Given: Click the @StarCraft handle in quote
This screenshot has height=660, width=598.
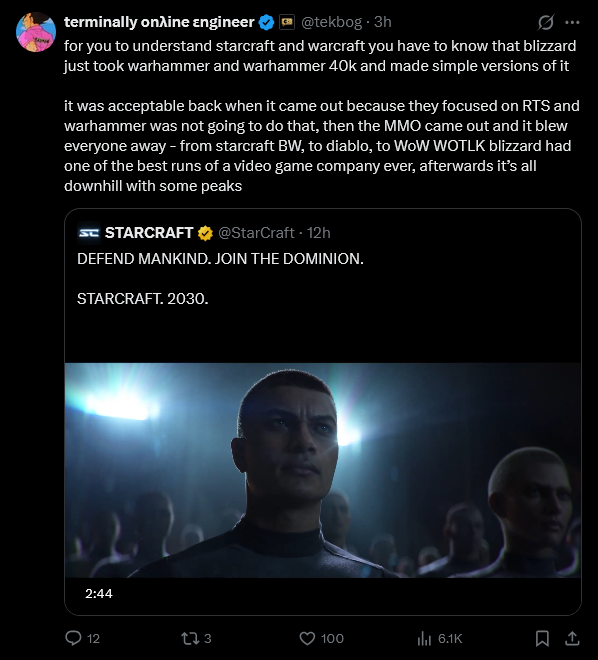Looking at the screenshot, I should (256, 233).
